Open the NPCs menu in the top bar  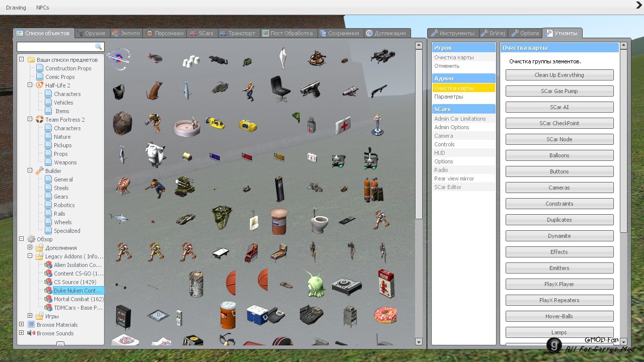pyautogui.click(x=43, y=8)
